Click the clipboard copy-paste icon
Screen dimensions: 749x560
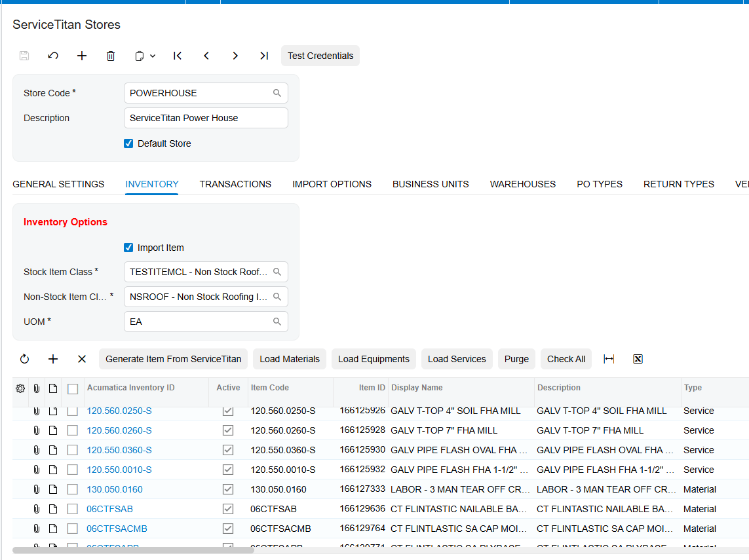(x=139, y=56)
